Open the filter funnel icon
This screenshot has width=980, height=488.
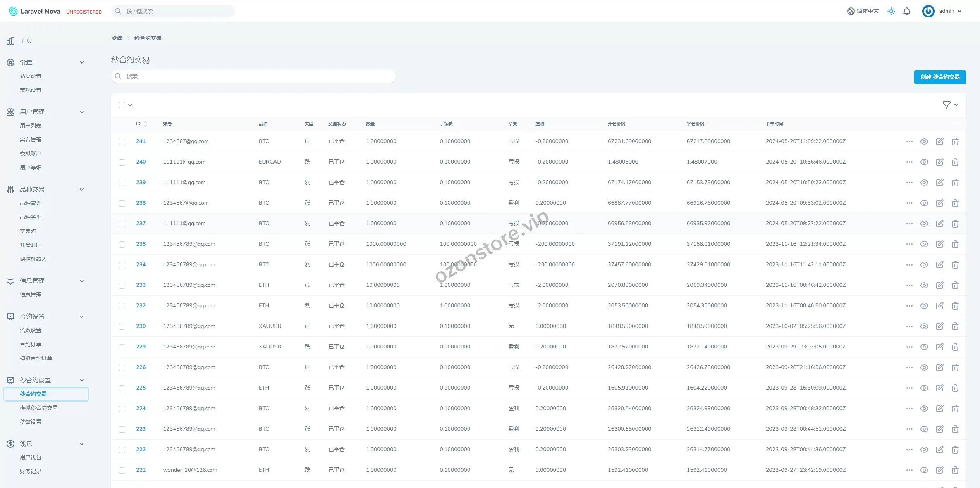pyautogui.click(x=946, y=105)
